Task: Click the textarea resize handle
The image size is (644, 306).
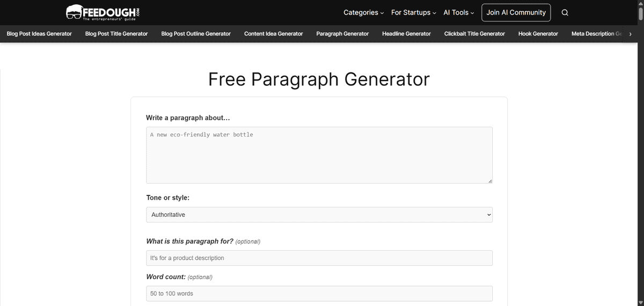Action: [x=490, y=181]
